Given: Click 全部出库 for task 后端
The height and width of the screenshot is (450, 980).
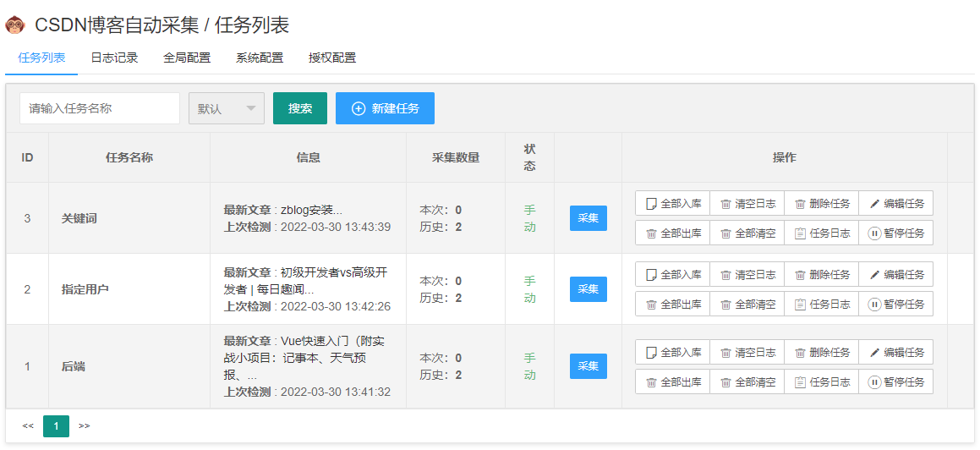Looking at the screenshot, I should click(x=672, y=381).
